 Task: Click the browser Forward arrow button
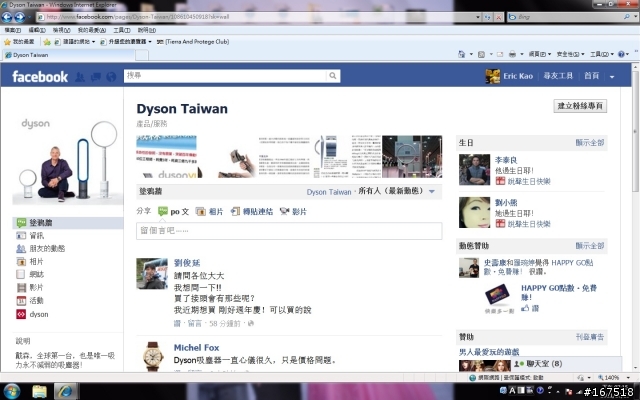pyautogui.click(x=19, y=17)
